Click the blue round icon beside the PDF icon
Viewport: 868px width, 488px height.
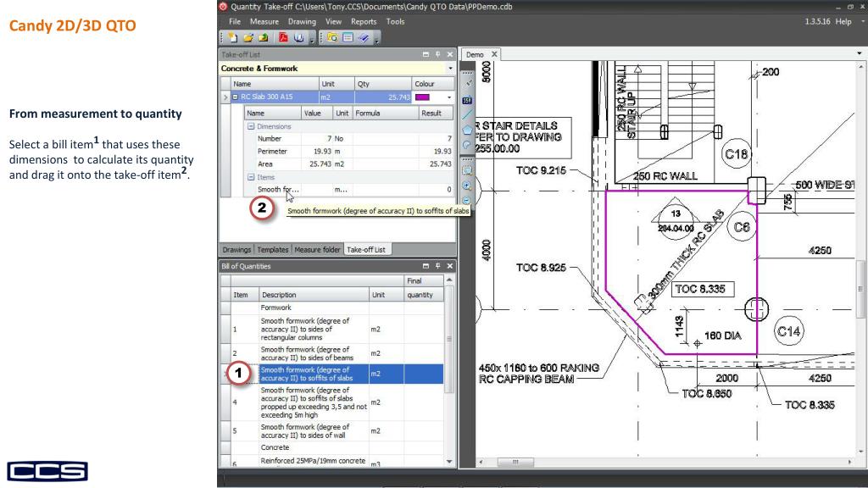(x=299, y=37)
